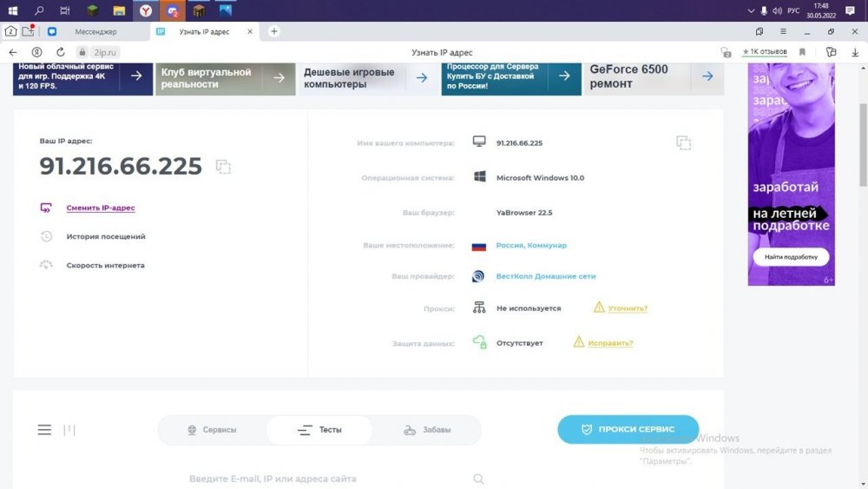
Task: Open the Клуб виртуальной реальности ad
Action: pos(226,79)
